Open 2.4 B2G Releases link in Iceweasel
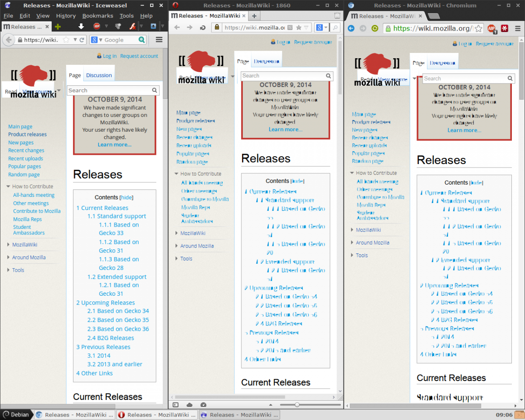 pos(111,338)
